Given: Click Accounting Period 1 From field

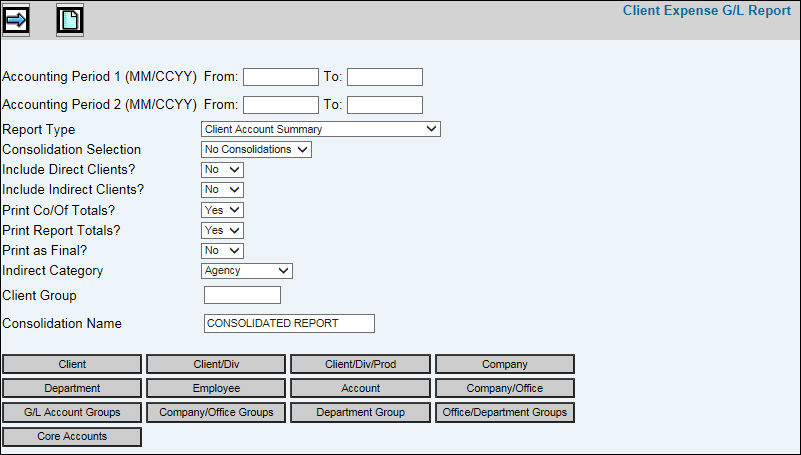Looking at the screenshot, I should [280, 77].
